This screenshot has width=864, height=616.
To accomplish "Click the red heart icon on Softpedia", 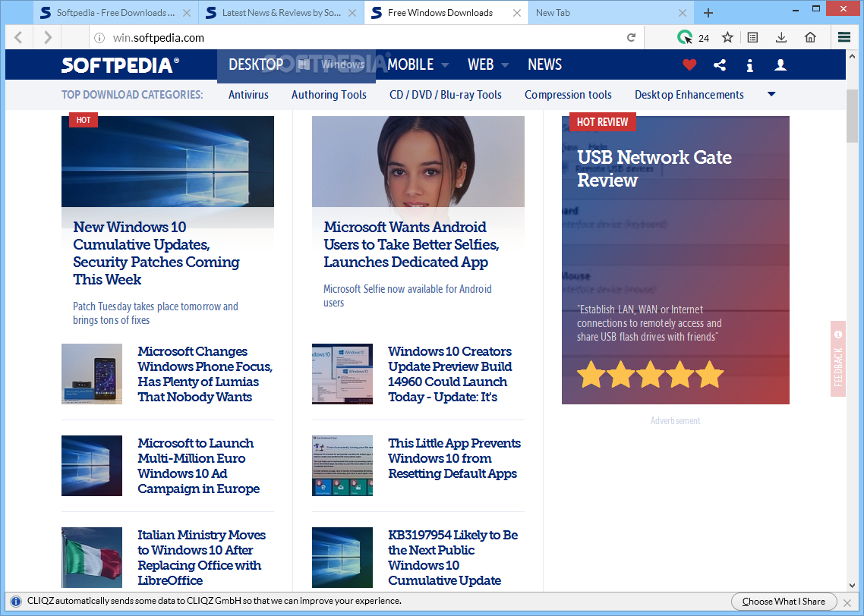I will 689,65.
